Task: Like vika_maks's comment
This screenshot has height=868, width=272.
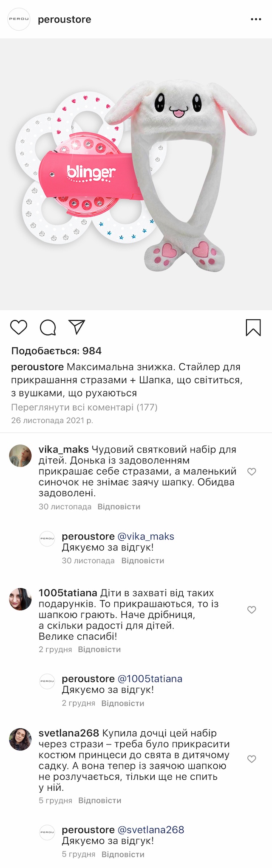Action: click(x=252, y=472)
